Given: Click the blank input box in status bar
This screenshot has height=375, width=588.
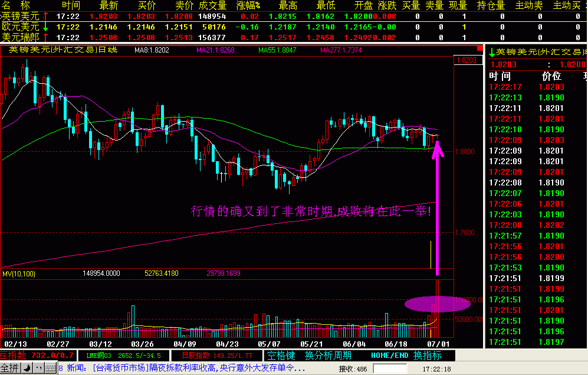Looking at the screenshot, I should click(390, 369).
